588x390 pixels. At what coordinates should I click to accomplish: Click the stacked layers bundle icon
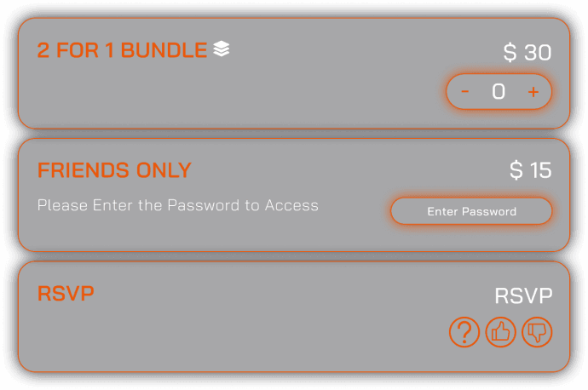coord(222,49)
